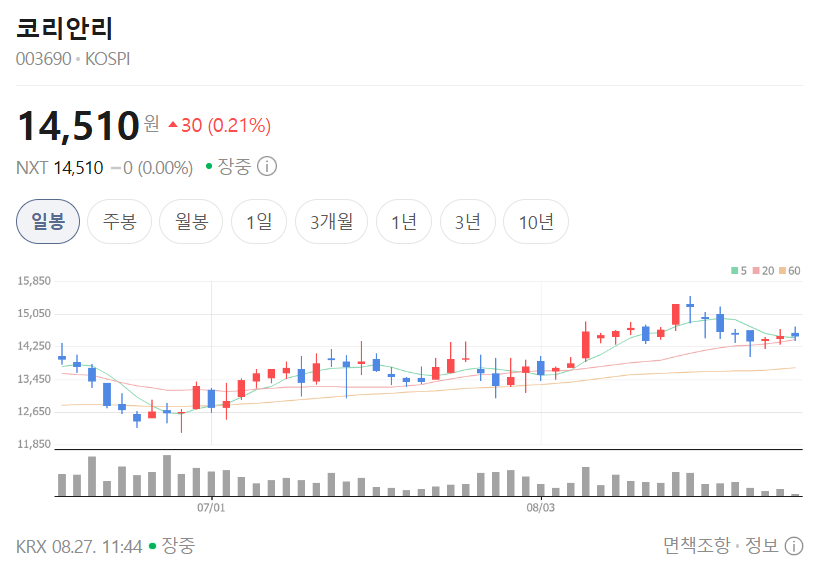Image resolution: width=823 pixels, height=562 pixels.
Task: Show the 1년 one-year chart
Action: (404, 221)
